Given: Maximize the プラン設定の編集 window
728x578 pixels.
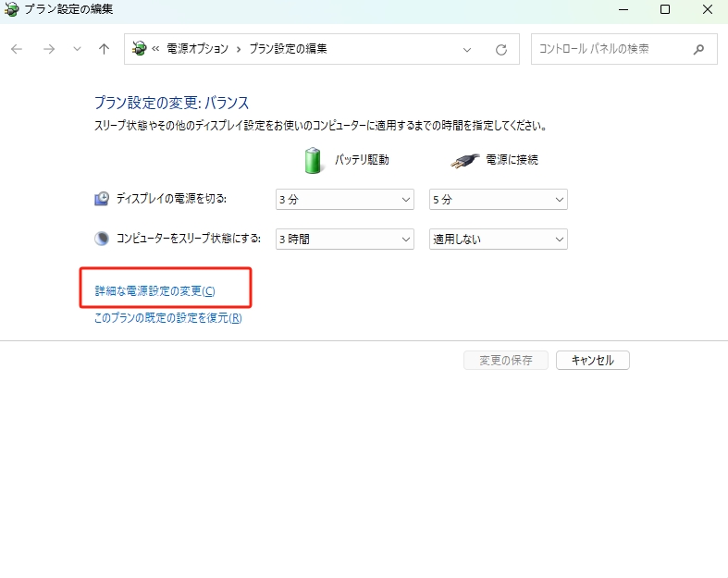Looking at the screenshot, I should [x=665, y=9].
